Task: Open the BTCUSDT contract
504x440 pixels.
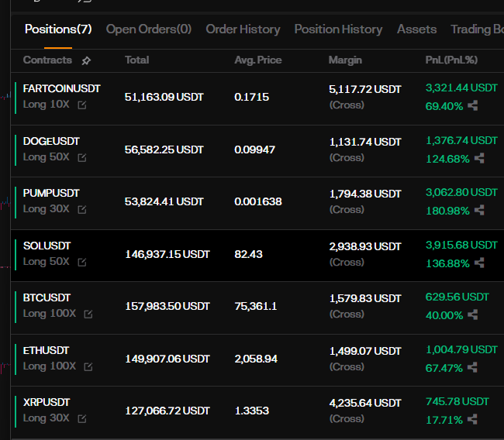Action: [47, 297]
